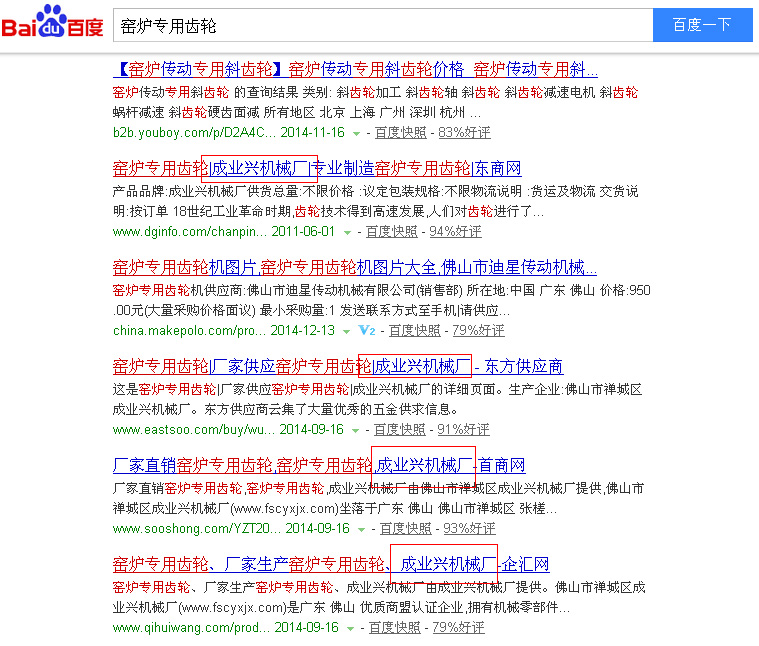Click the china.makepolo.com/pro... URL text
Screen dimensions: 759x646
[x=189, y=331]
